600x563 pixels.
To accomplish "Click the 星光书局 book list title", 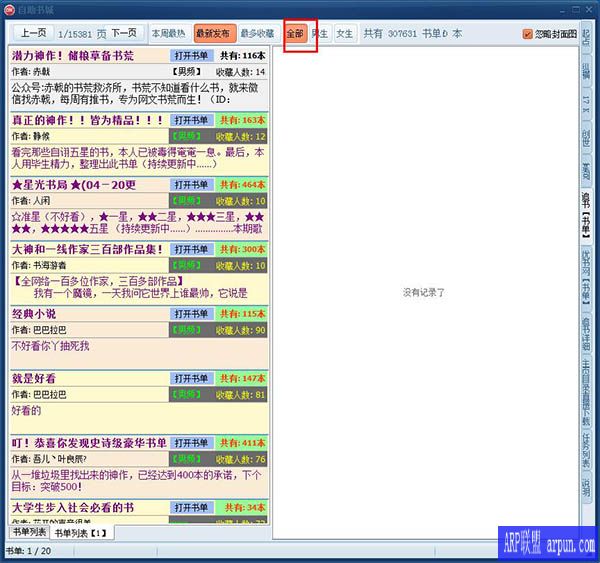I will coord(73,185).
